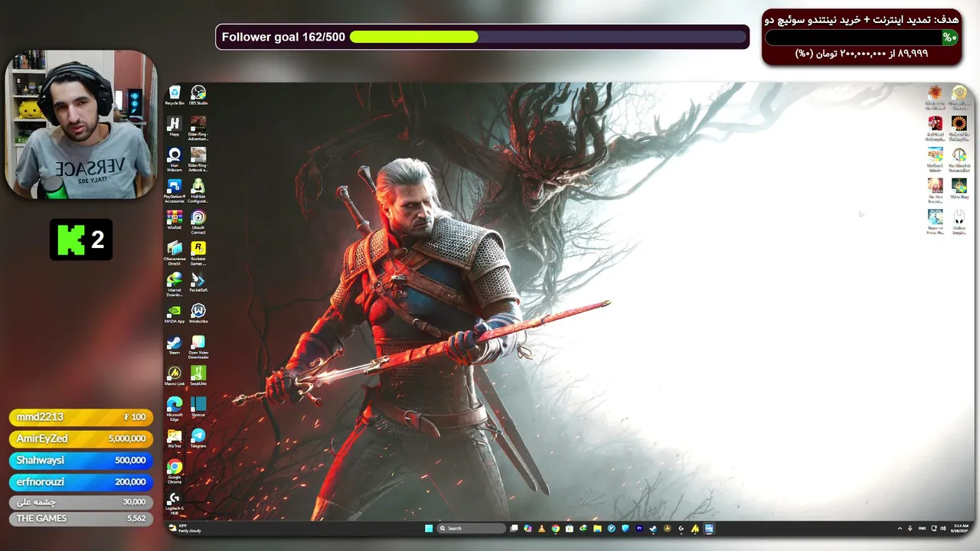Launch OBS Studio from the desktop

point(198,96)
